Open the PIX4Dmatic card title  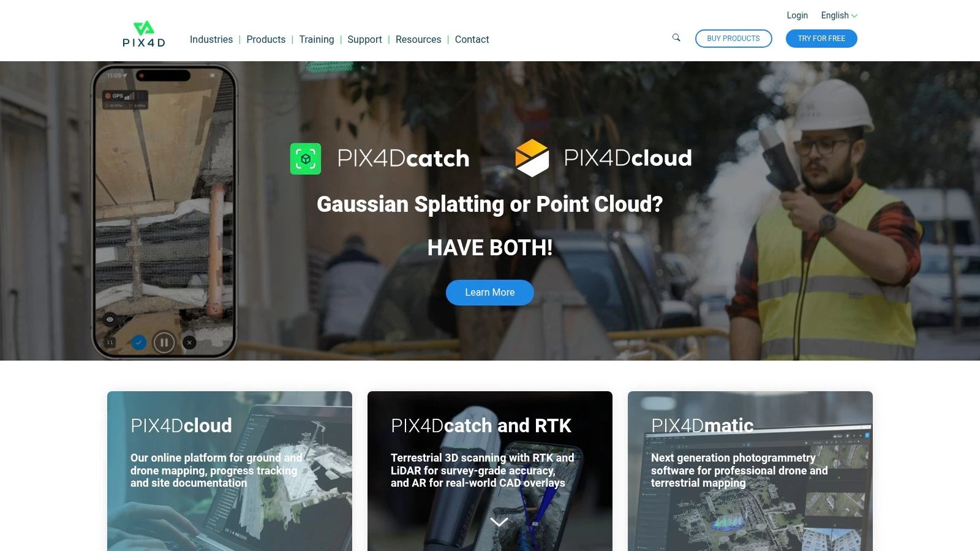pyautogui.click(x=703, y=425)
